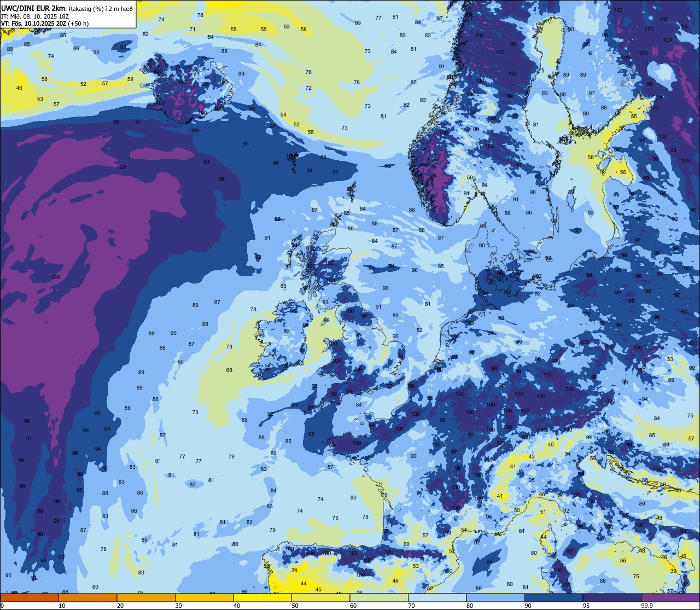
Task: Click the 'Rakastig (%) í 2 m hæð' parameter text
Action: 100,8
